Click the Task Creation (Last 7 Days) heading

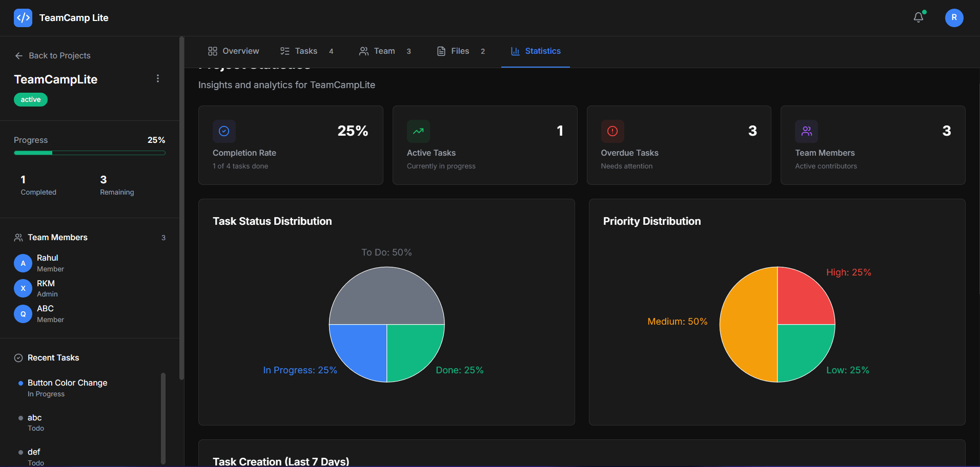pos(281,461)
